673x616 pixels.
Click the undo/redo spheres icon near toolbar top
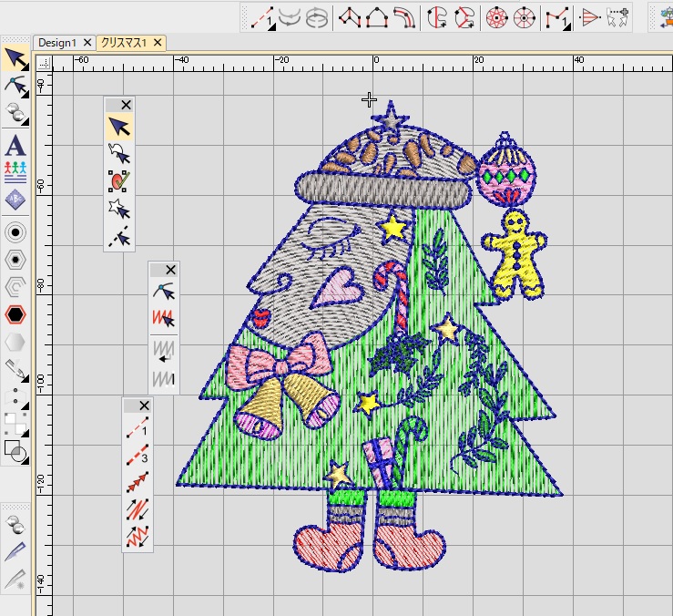[15, 113]
